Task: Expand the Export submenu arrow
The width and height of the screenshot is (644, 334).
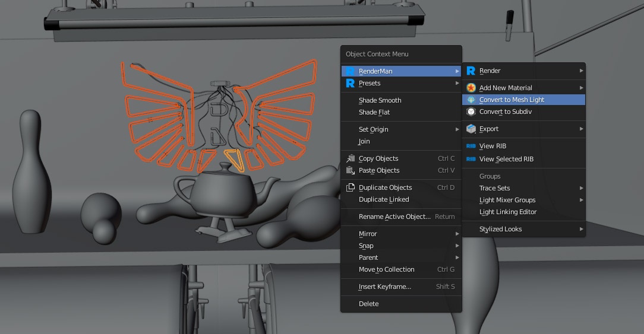Action: (x=581, y=129)
